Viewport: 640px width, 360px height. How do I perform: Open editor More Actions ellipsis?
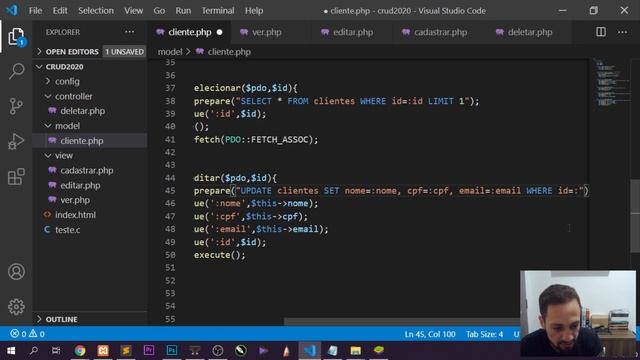tap(622, 32)
